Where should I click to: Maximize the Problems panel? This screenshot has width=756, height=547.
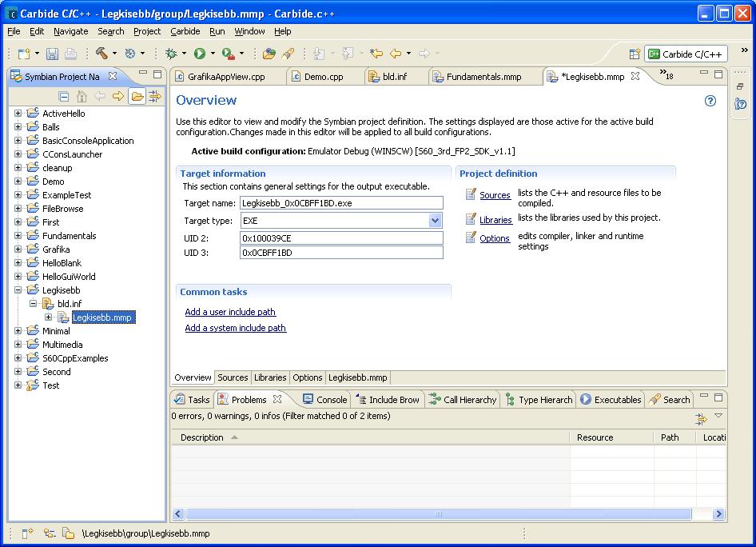718,397
